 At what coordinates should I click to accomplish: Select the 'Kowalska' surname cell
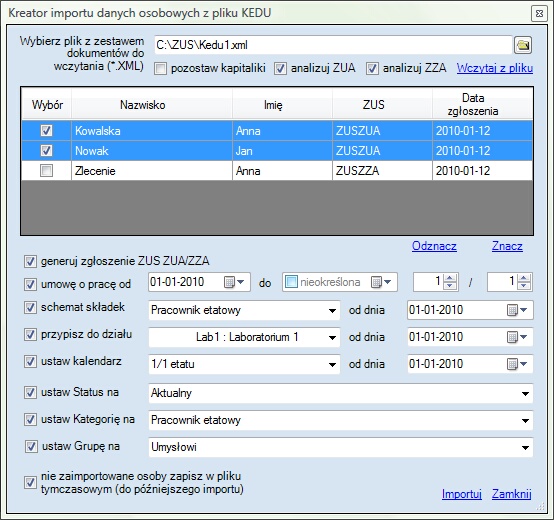coord(152,131)
